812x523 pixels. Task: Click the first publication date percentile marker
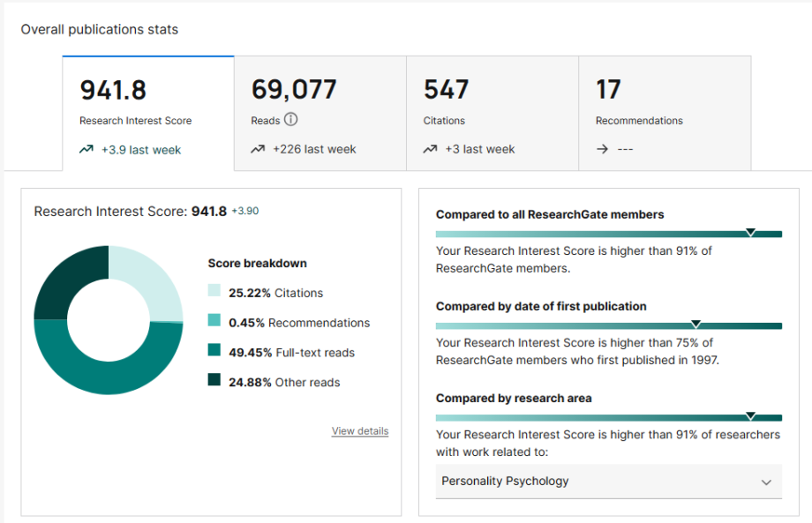(695, 325)
